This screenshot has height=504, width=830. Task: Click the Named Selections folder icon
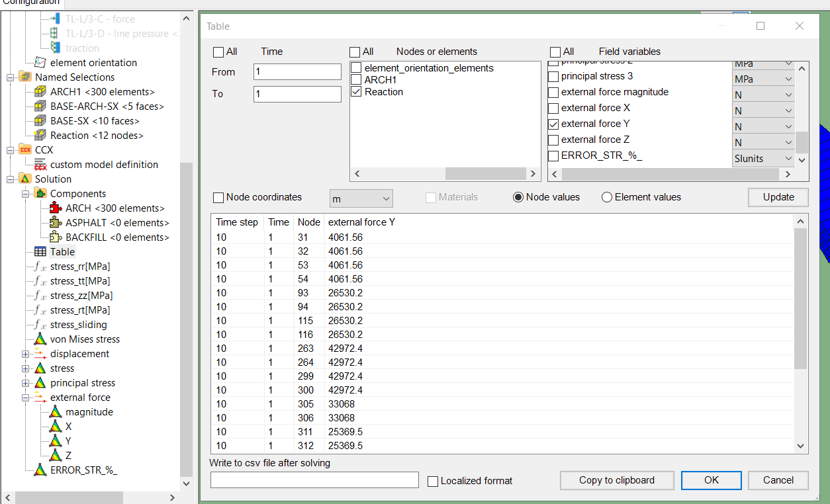point(25,77)
